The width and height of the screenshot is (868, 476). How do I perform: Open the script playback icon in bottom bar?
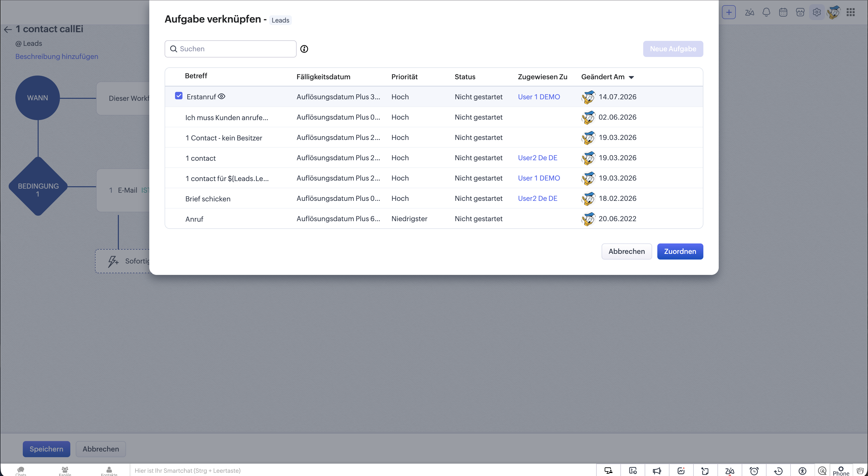(x=633, y=471)
